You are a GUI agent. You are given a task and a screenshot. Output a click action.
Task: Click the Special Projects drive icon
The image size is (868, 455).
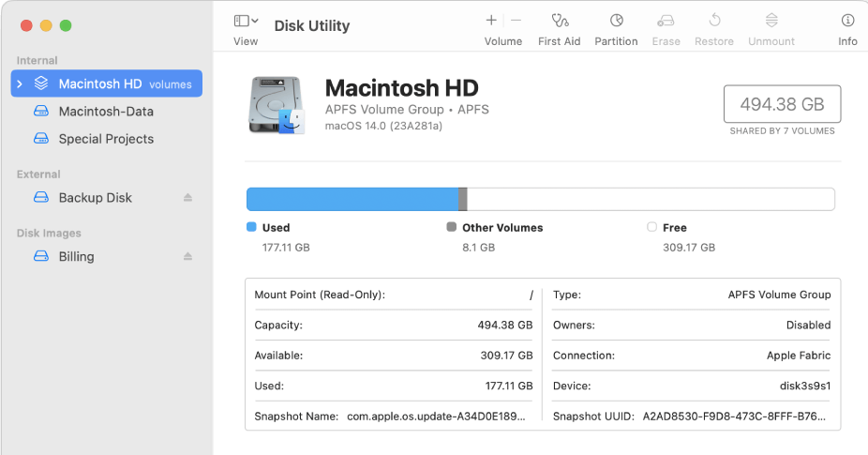(41, 139)
